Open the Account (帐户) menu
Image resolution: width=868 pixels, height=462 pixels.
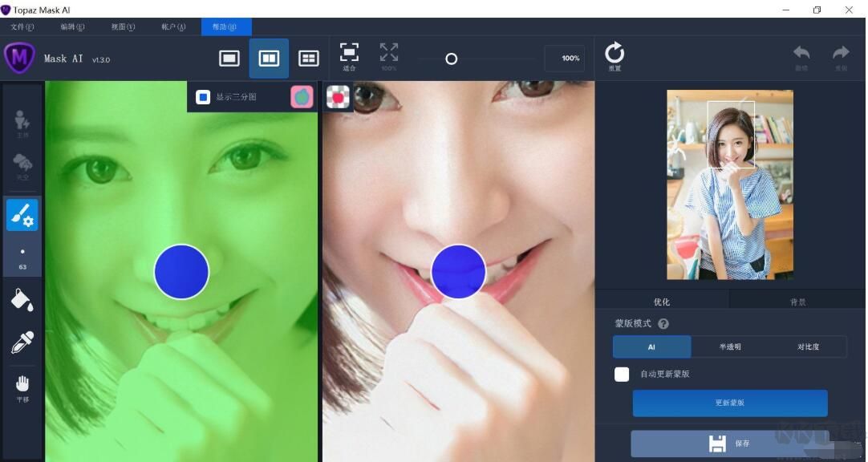coord(173,26)
